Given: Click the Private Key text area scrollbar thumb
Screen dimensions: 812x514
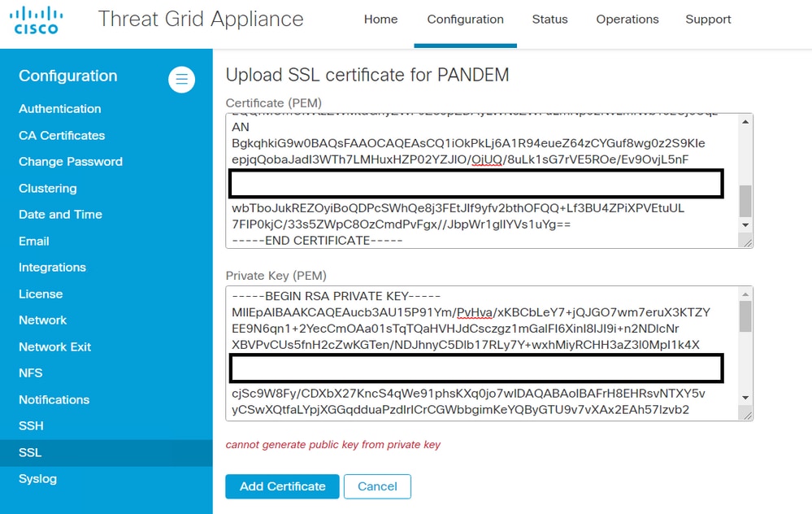Looking at the screenshot, I should 745,316.
